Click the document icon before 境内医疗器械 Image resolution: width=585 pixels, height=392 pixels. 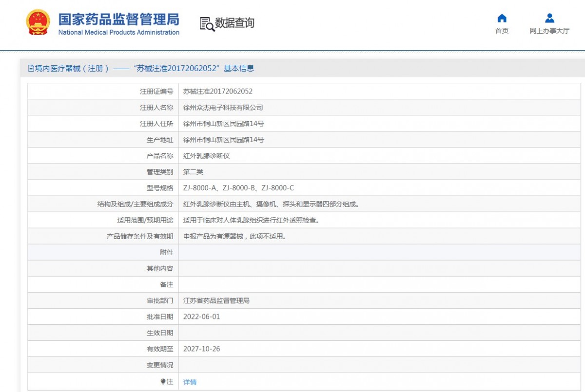(31, 69)
